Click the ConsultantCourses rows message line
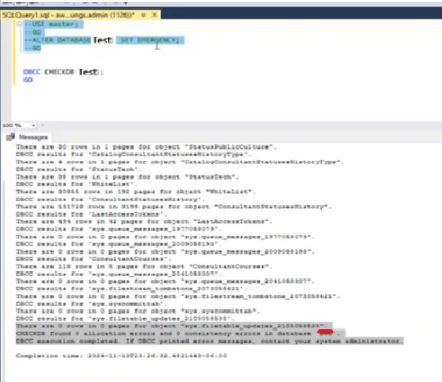This screenshot has height=382, width=442. coord(144,266)
